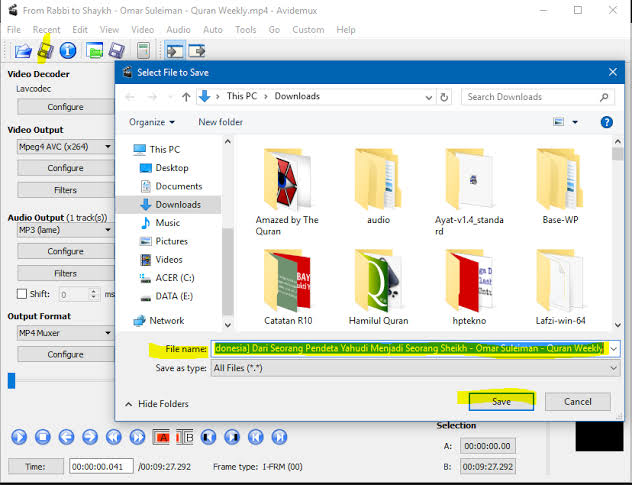The height and width of the screenshot is (485, 632).
Task: Click the dialog help question icon
Action: pos(607,122)
